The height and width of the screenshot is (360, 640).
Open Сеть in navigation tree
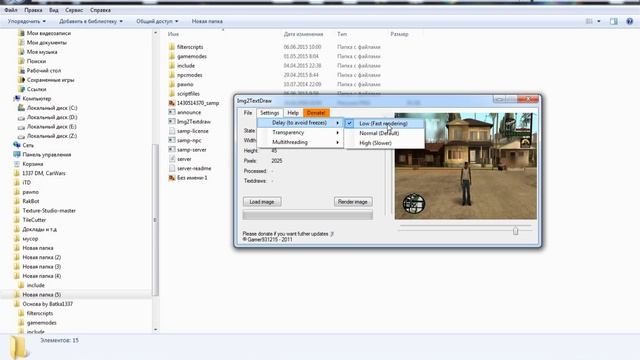28,145
